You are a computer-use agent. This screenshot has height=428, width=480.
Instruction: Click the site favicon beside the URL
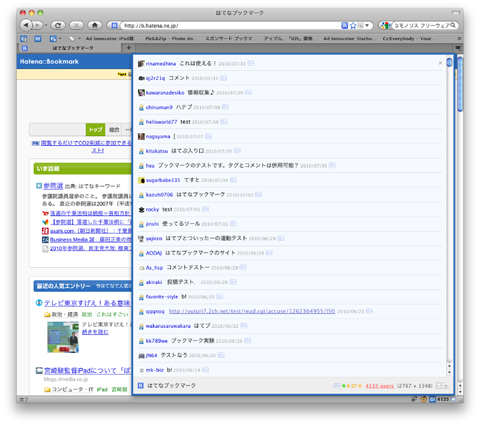(x=114, y=25)
